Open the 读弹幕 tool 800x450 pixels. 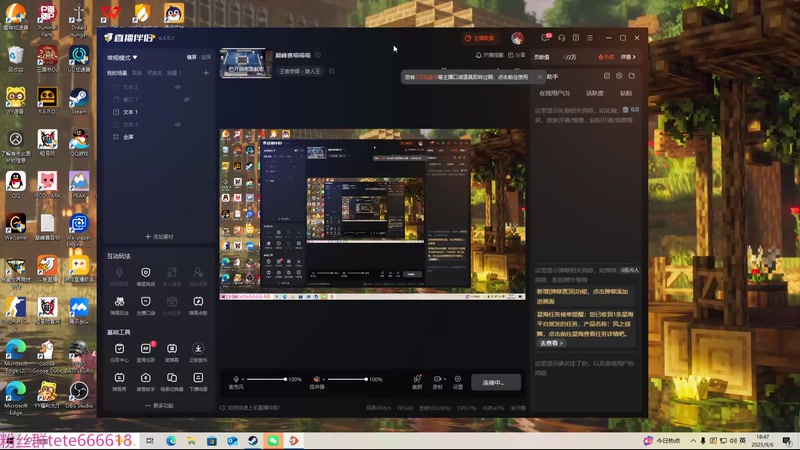point(172,352)
